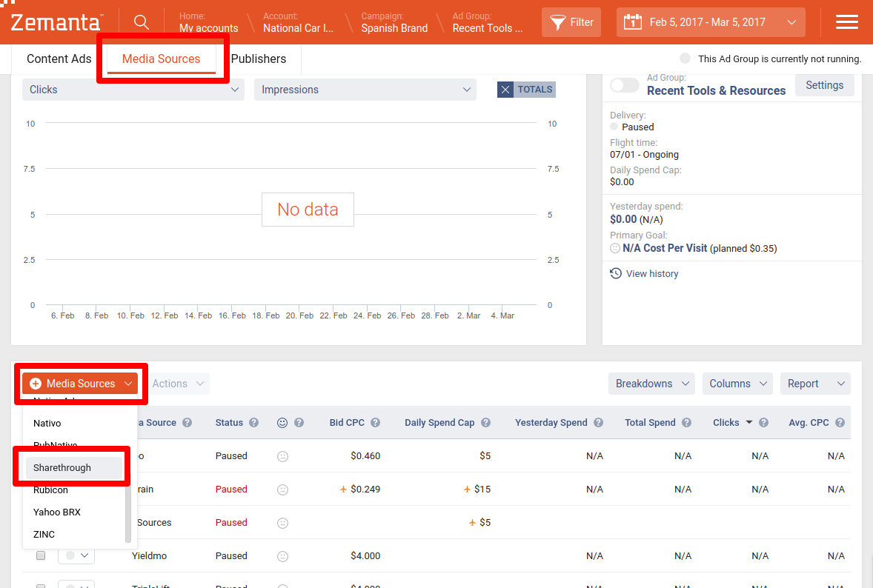The image size is (873, 588).
Task: Click the orange arrow icon beside $15
Action: [467, 490]
